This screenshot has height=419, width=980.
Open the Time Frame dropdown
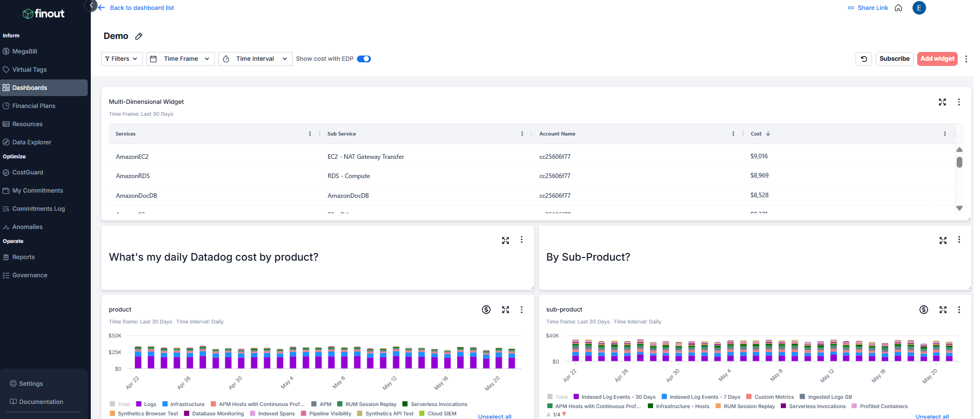pyautogui.click(x=181, y=59)
